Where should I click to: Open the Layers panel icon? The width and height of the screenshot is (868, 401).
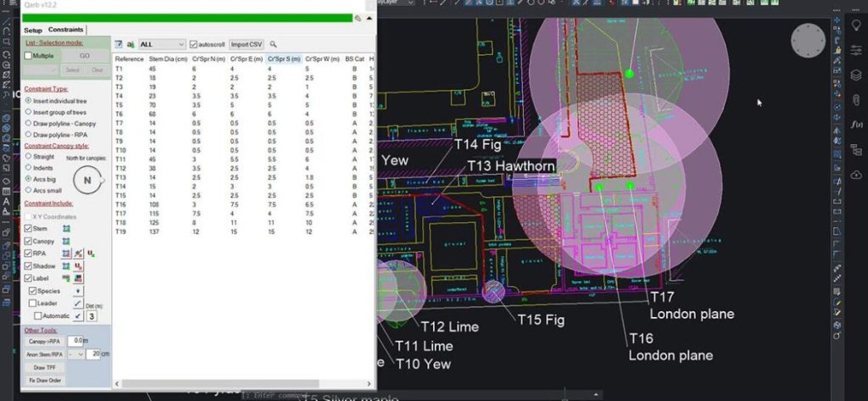[x=856, y=75]
